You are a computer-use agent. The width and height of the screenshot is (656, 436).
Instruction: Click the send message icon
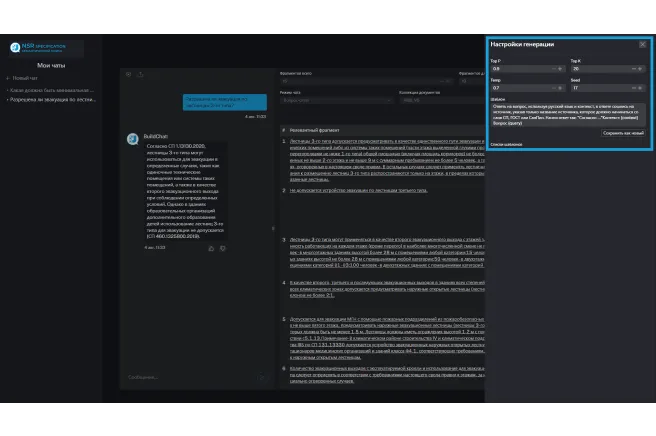pos(261,377)
